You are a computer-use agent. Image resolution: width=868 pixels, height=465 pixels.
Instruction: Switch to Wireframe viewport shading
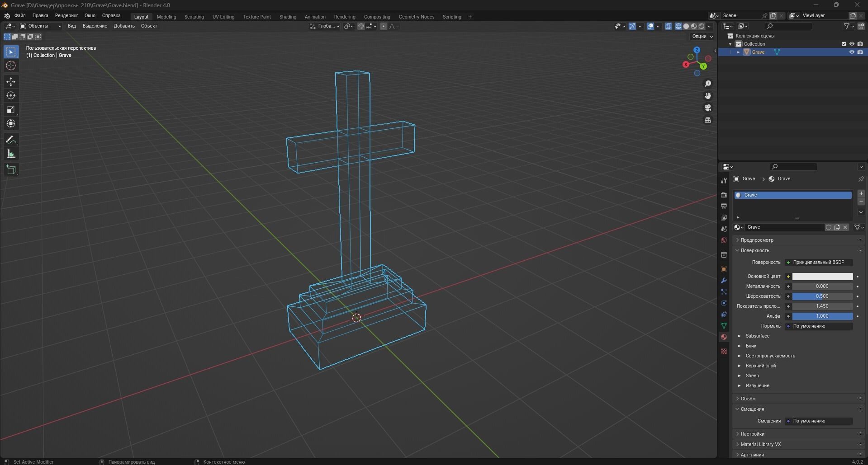pyautogui.click(x=678, y=26)
